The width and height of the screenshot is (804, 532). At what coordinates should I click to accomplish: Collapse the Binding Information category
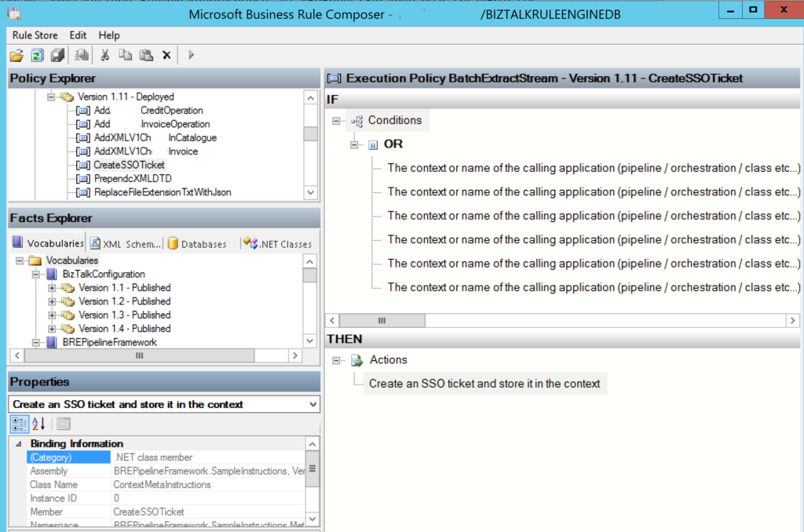point(19,444)
